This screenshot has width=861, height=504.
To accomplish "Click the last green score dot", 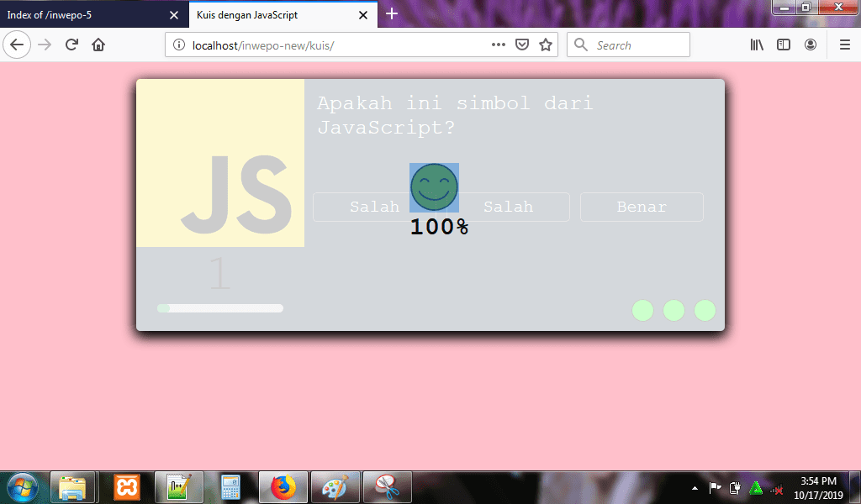I will pos(705,311).
